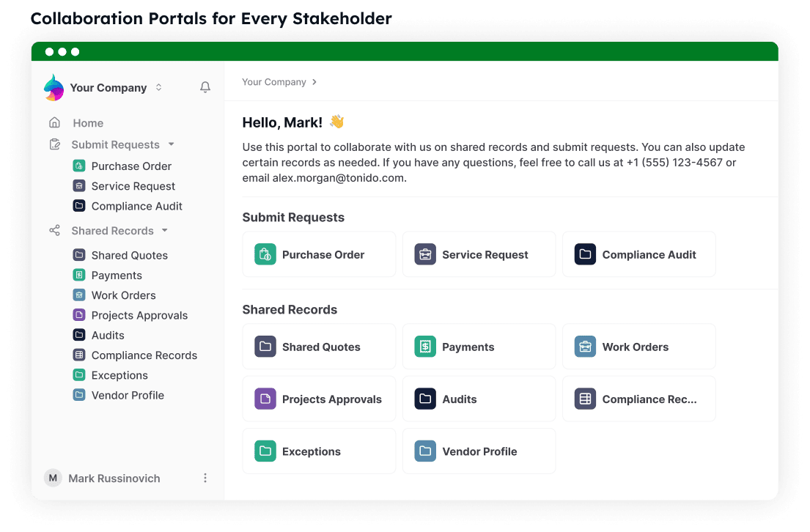
Task: Click the Work Orders briefcase card icon
Action: [x=585, y=347]
